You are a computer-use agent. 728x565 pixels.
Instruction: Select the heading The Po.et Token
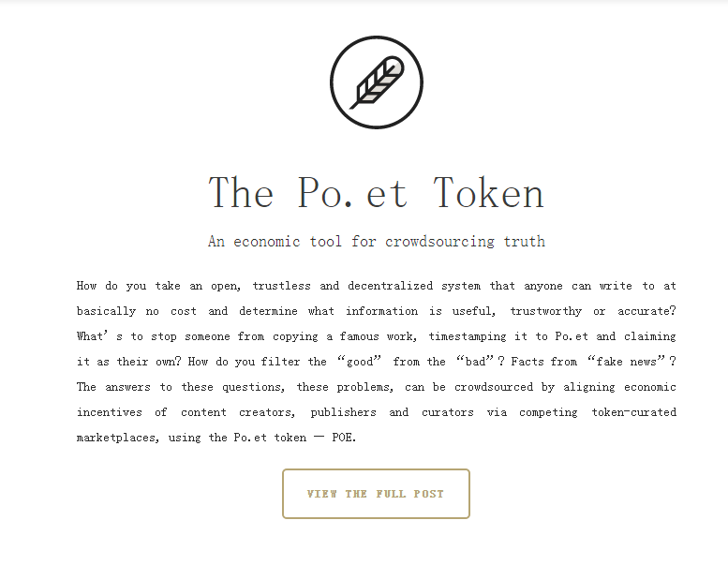click(376, 193)
